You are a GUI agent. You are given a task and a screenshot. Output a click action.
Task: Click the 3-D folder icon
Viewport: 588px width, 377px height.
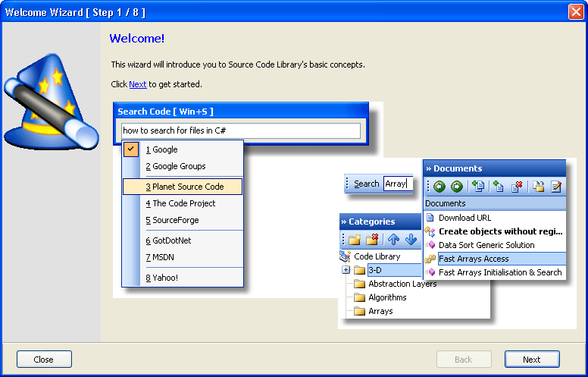coord(360,270)
